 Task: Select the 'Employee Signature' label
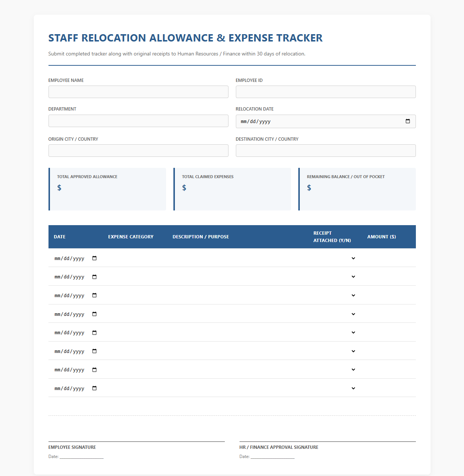point(72,447)
